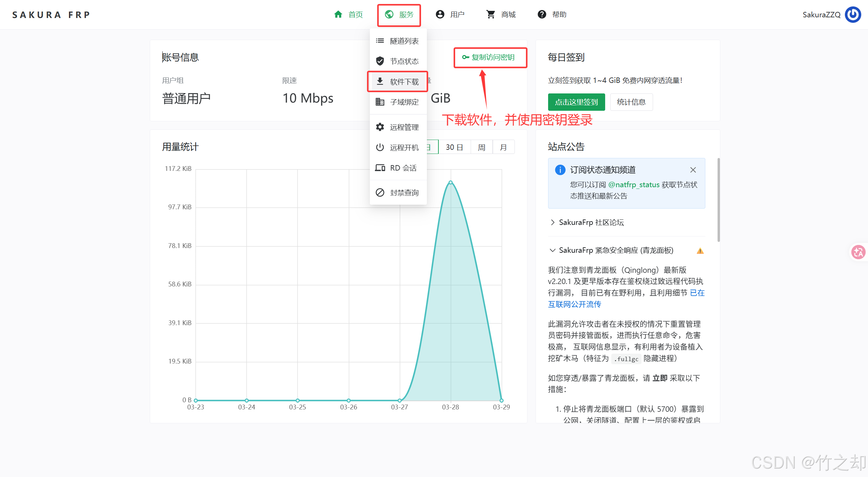
Task: Click the help question mark icon
Action: [x=542, y=14]
